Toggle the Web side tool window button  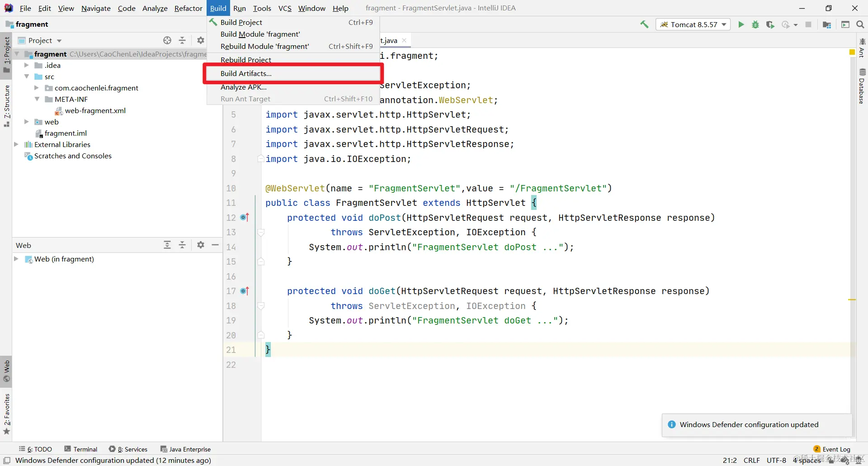tap(6, 371)
